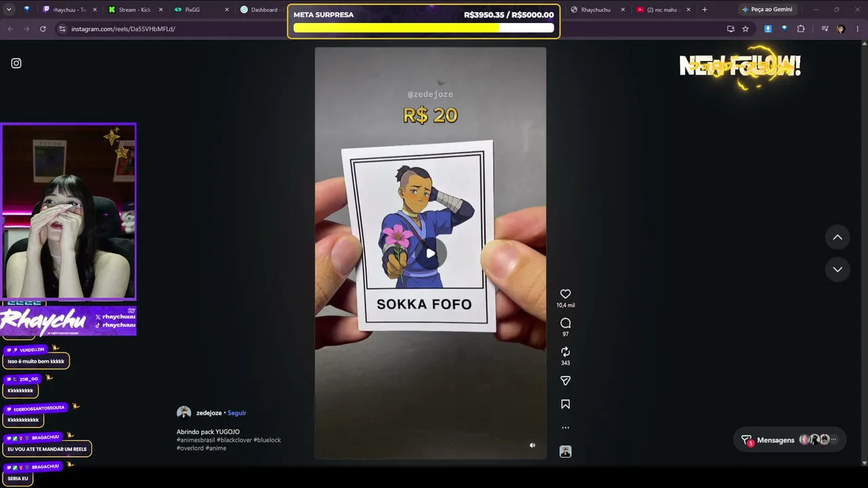Open the #overlord hashtag
Viewport: 868px width, 488px height.
[190, 448]
